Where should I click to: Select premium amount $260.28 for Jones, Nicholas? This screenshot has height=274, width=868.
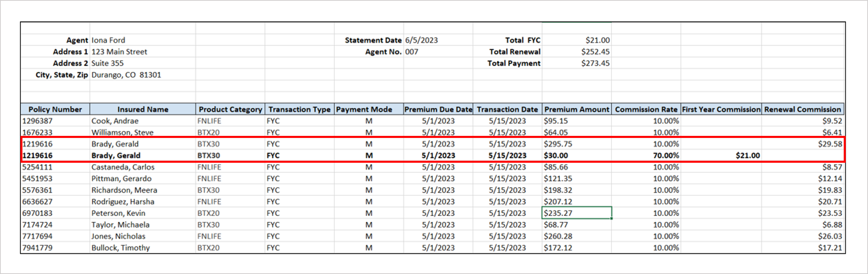point(558,236)
